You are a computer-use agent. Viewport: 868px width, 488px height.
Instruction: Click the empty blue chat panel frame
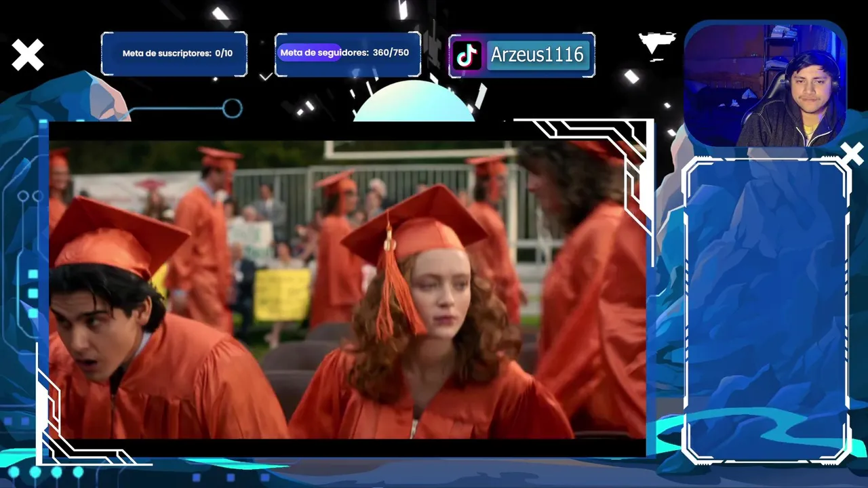[766, 310]
